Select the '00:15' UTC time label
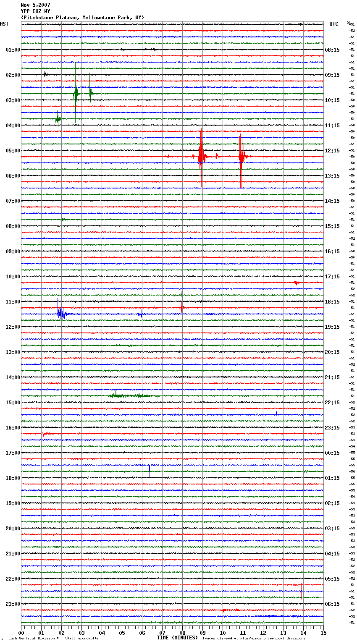The width and height of the screenshot is (357, 644). [x=332, y=453]
